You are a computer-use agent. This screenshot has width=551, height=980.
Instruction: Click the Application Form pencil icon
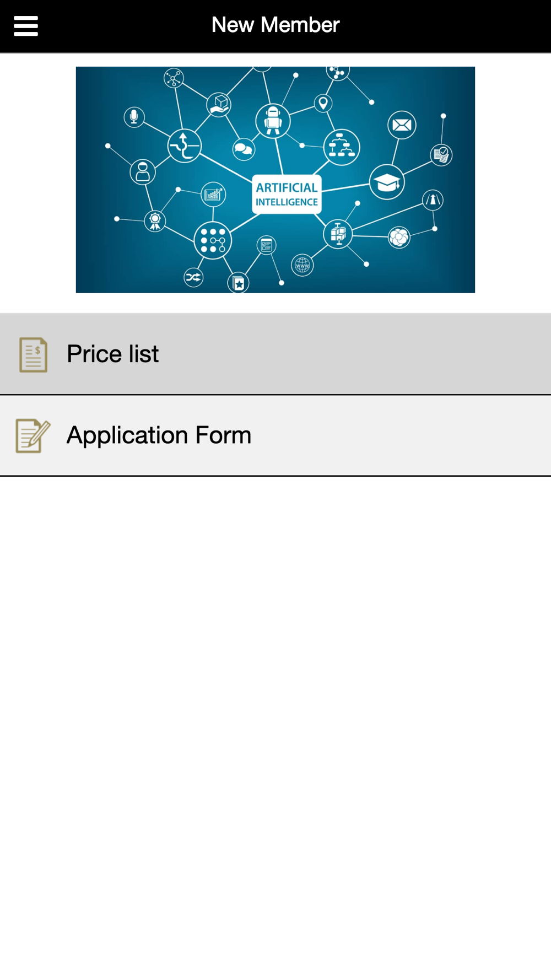(33, 435)
